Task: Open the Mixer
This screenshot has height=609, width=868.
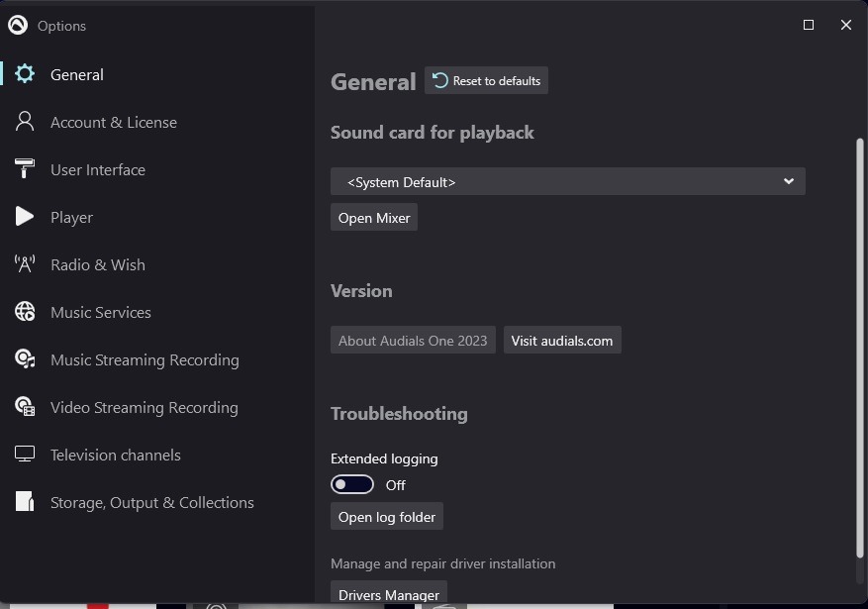Action: coord(373,217)
